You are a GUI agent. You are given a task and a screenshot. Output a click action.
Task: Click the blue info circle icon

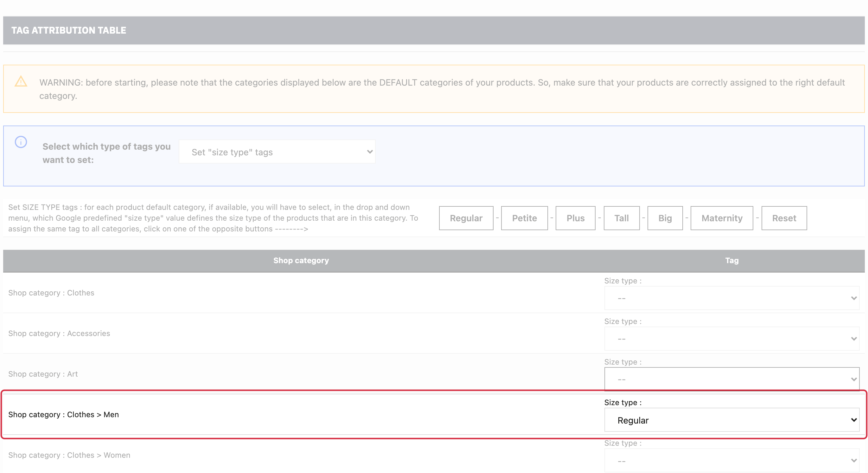pos(21,142)
